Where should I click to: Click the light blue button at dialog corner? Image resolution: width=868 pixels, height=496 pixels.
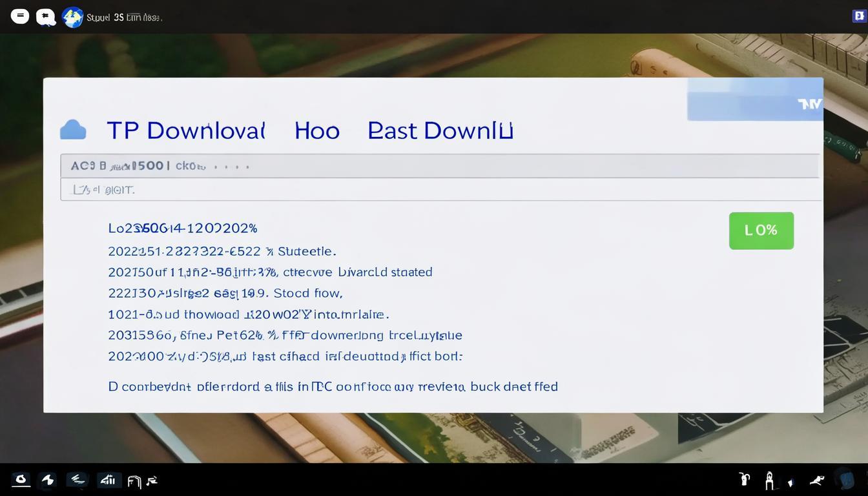click(754, 99)
